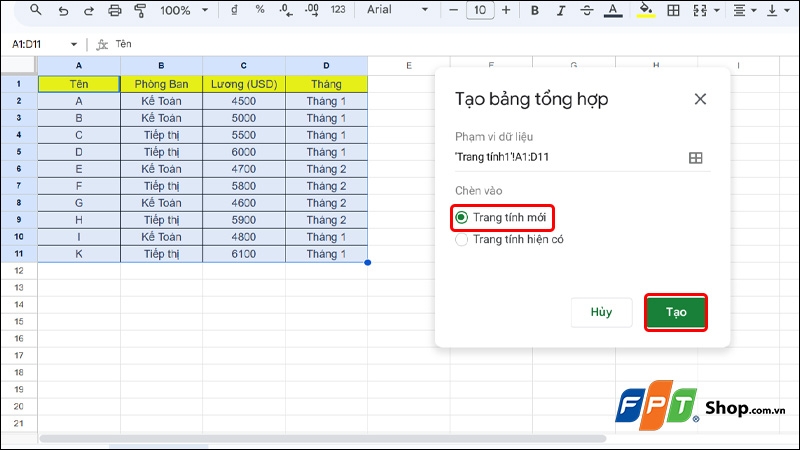Click the search magnifier icon in toolbar
The width and height of the screenshot is (800, 450).
(x=35, y=10)
